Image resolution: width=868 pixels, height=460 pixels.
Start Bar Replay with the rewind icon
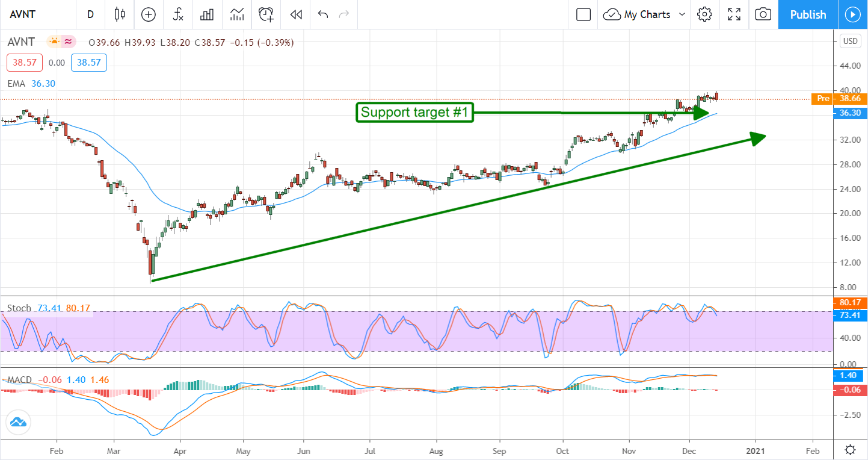[x=295, y=14]
